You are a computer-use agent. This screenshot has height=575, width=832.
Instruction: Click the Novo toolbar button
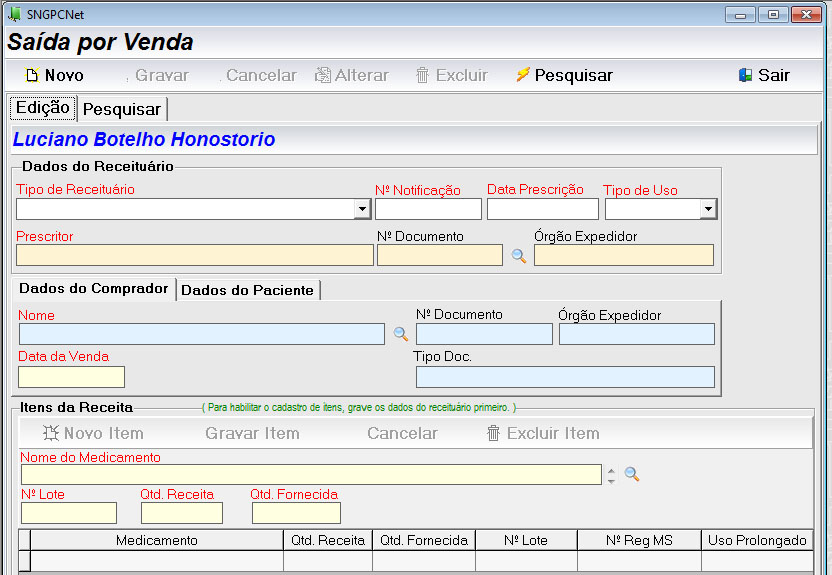[54, 75]
